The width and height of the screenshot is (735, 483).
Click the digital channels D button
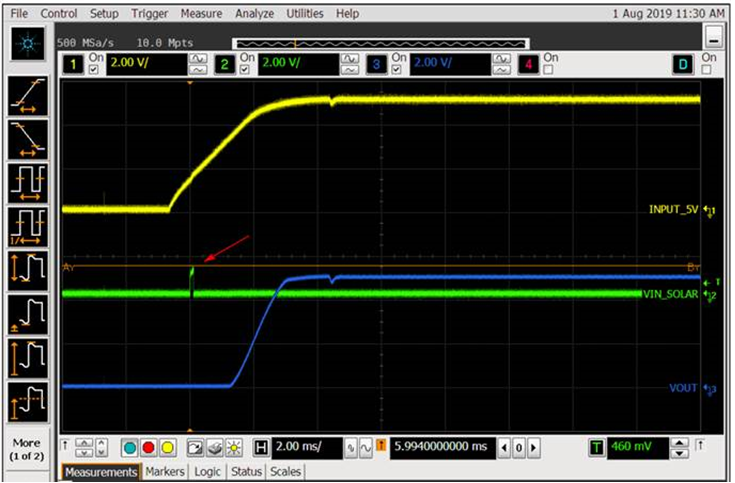683,64
